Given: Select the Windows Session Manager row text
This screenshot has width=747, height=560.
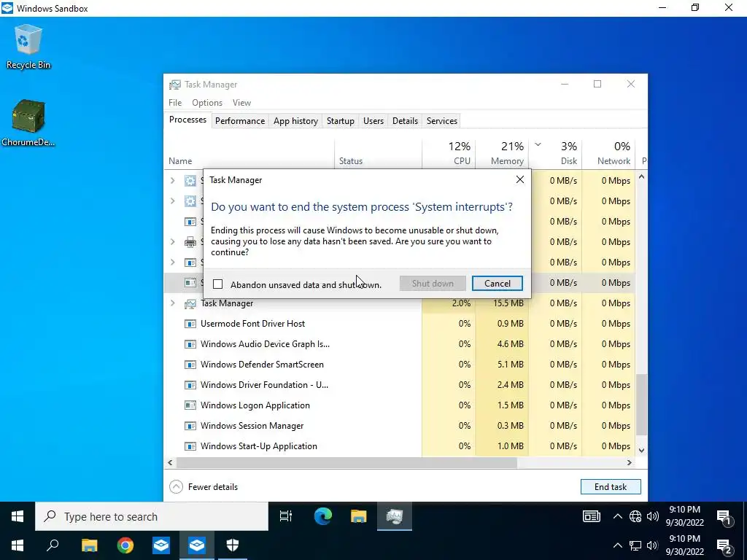Looking at the screenshot, I should [252, 426].
